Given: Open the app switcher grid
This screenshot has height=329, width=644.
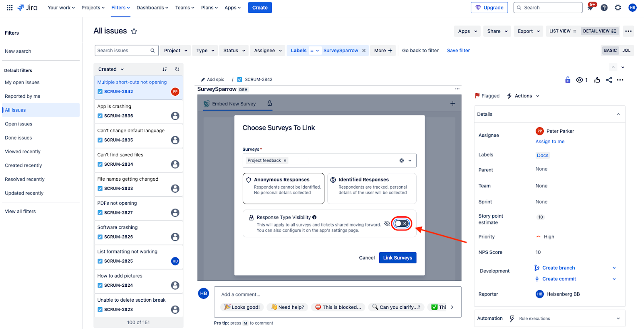Looking at the screenshot, I should [10, 8].
